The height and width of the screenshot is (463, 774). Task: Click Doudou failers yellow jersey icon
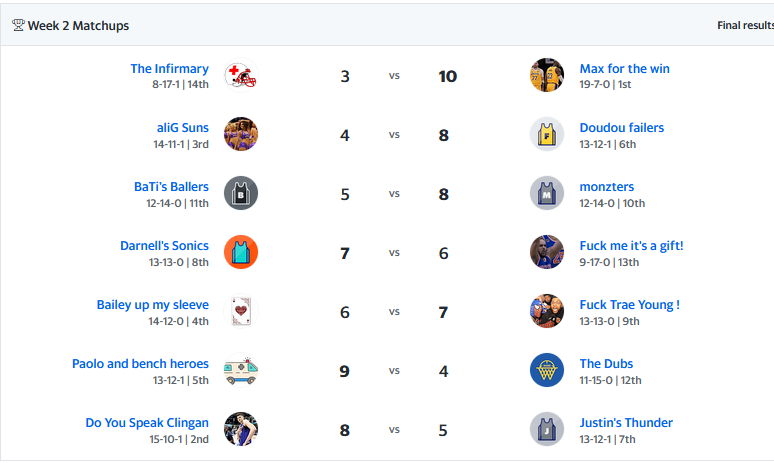click(547, 135)
